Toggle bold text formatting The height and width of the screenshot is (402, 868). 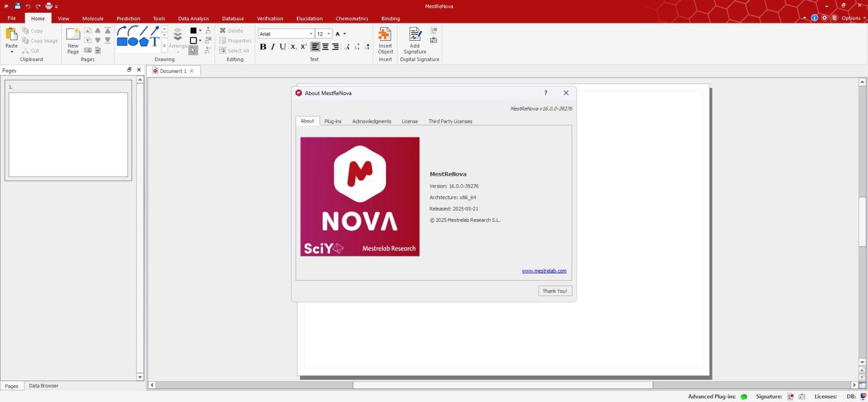263,46
